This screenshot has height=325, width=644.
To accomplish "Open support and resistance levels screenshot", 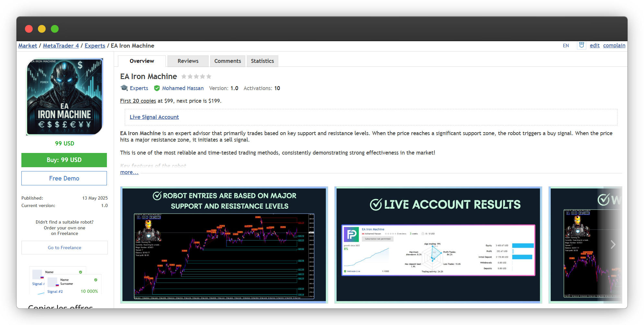I will click(x=224, y=245).
